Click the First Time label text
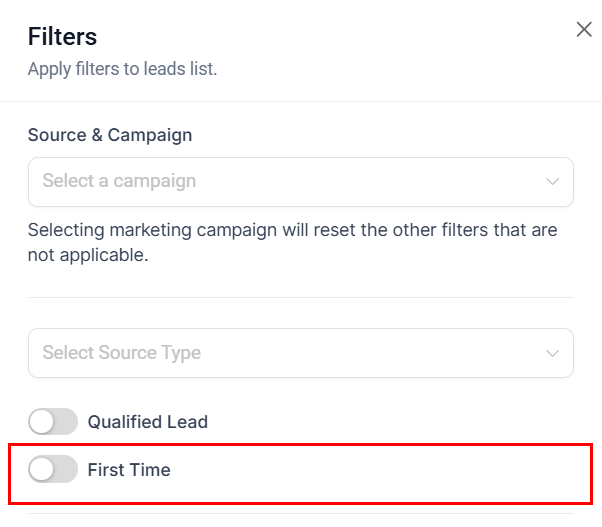Image resolution: width=602 pixels, height=527 pixels. point(129,470)
